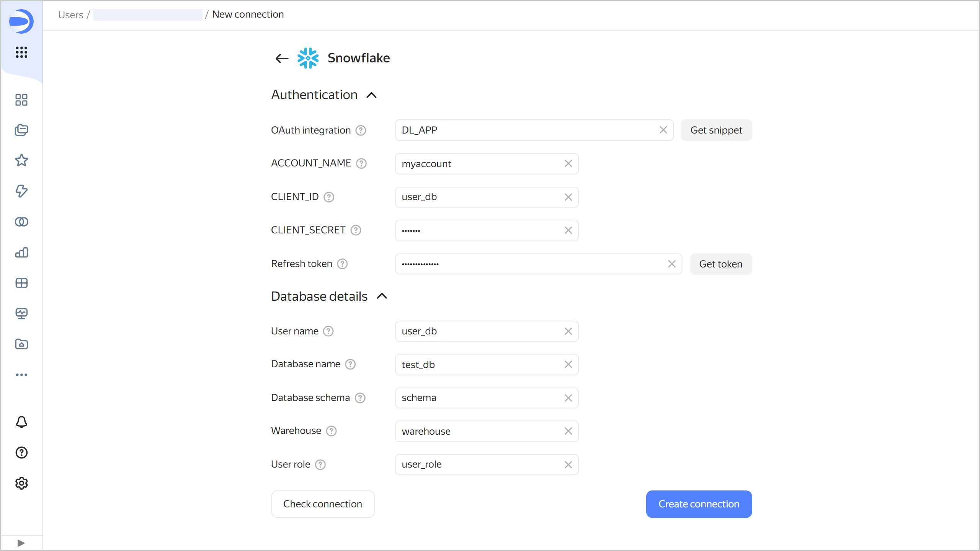This screenshot has height=551, width=980.
Task: Collapse the Database details section
Action: [x=382, y=296]
